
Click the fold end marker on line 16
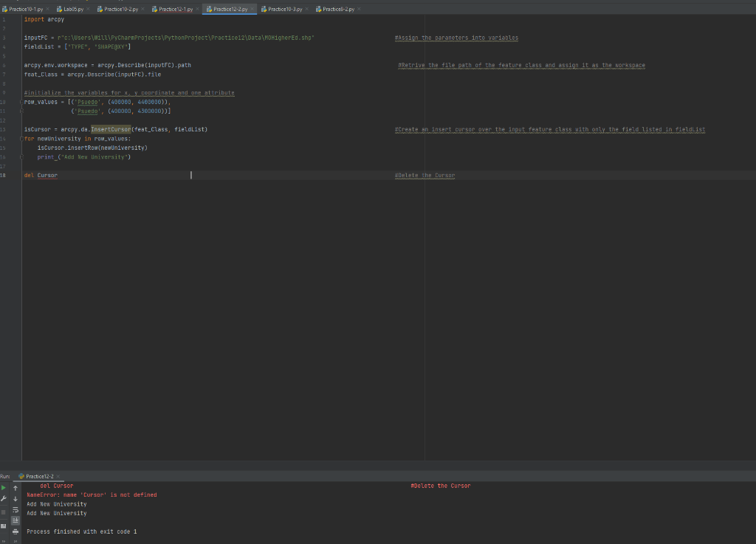[x=21, y=157]
